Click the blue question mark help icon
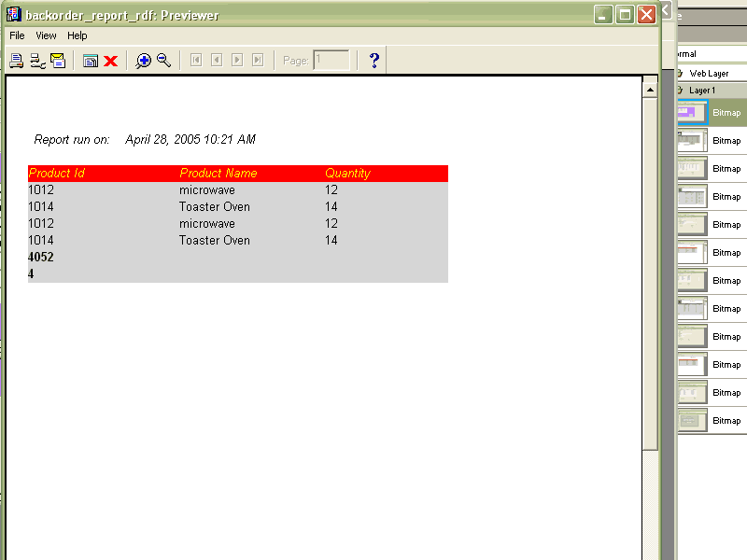 374,61
